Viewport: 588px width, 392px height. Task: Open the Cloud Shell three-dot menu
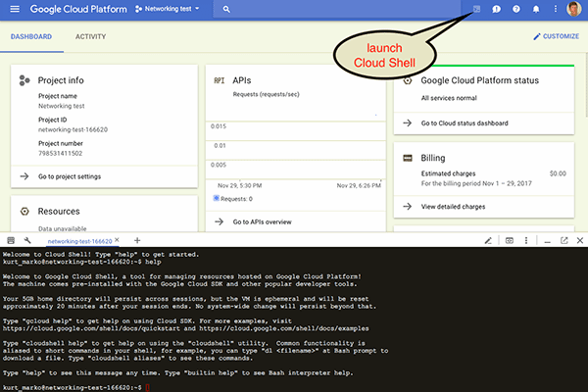526,240
